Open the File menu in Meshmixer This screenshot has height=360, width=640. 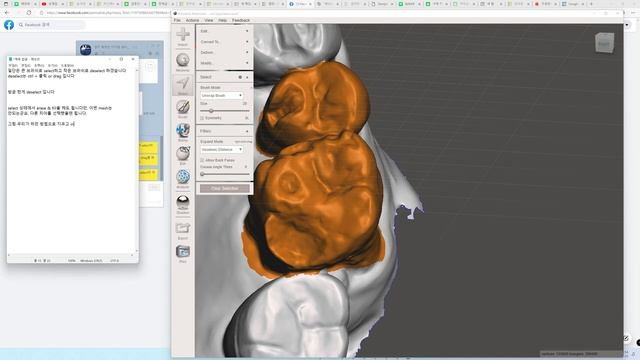(x=177, y=20)
